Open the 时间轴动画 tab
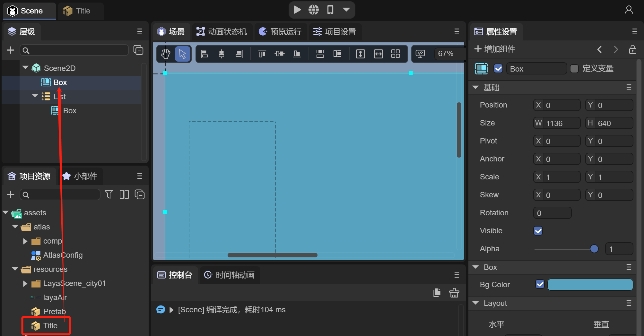The image size is (644, 336). [x=230, y=275]
